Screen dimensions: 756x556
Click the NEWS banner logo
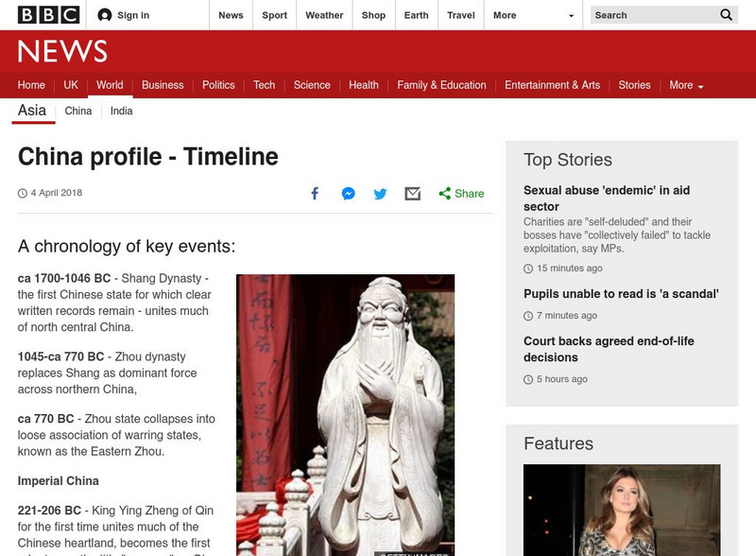pos(62,51)
